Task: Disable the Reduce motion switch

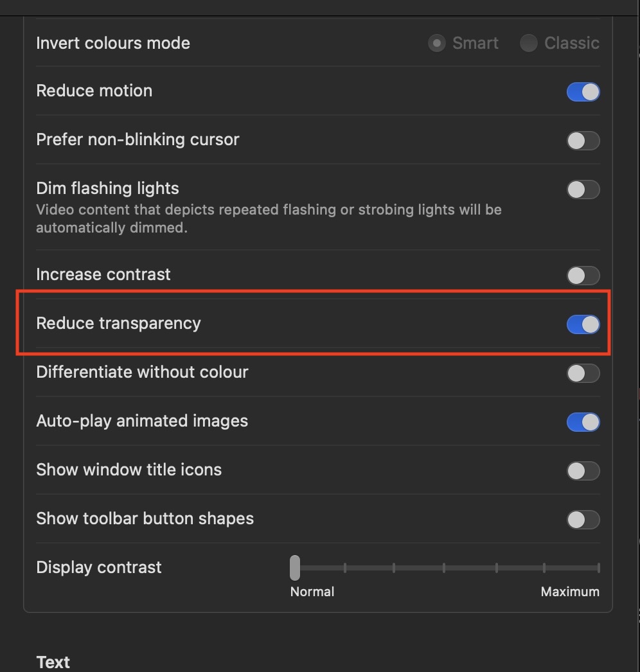Action: coord(583,92)
